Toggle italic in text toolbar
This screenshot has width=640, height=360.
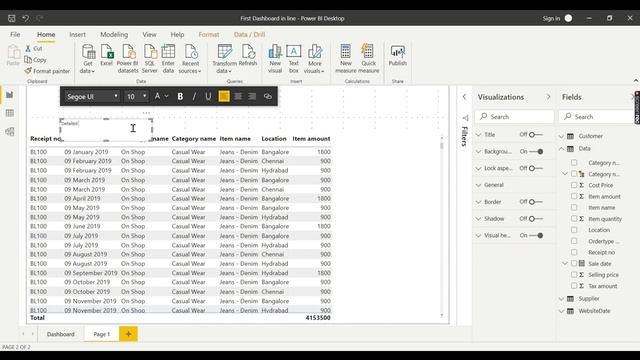(x=194, y=96)
